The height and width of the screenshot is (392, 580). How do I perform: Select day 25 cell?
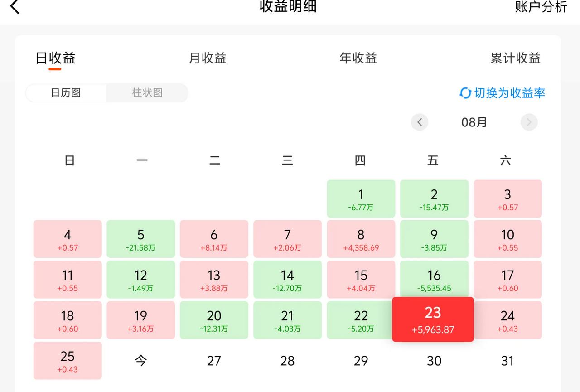[68, 360]
